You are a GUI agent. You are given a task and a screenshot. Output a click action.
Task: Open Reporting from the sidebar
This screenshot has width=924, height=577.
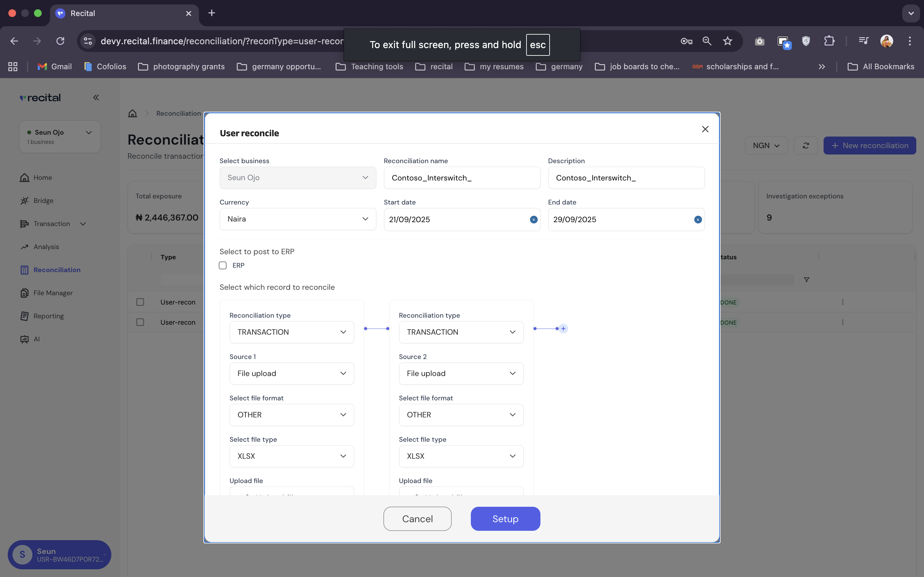pyautogui.click(x=48, y=316)
